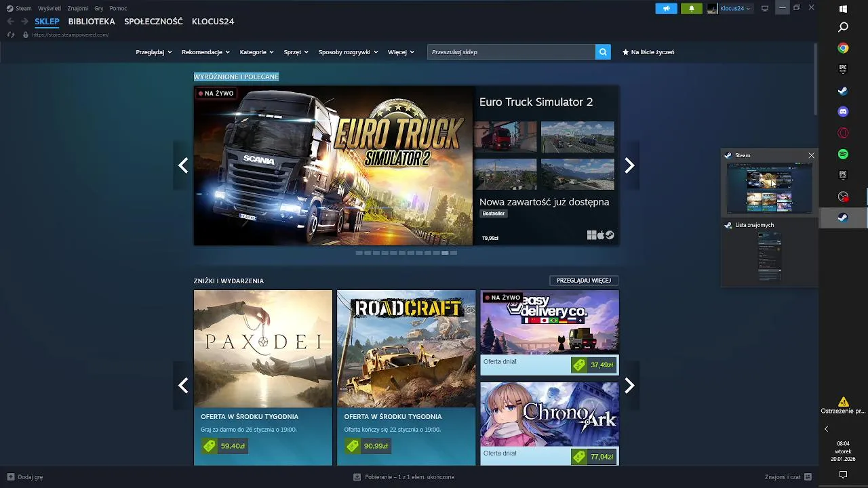Viewport: 868px width, 488px height.
Task: Open the Easy Delivery Co. offer card
Action: coord(549,333)
